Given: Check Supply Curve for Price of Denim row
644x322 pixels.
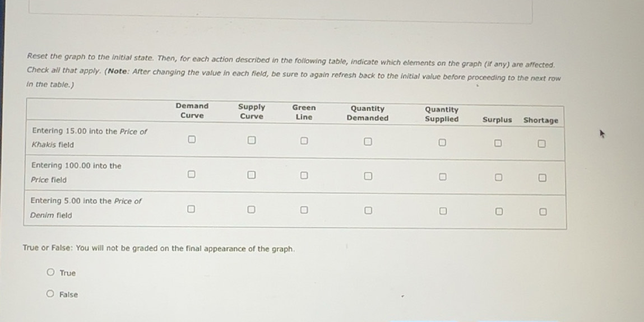Looking at the screenshot, I should [x=252, y=210].
